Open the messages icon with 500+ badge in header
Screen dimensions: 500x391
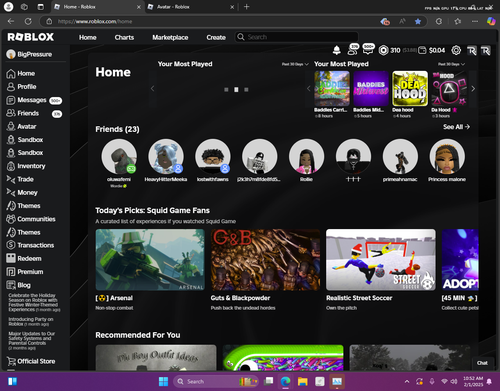coord(368,49)
